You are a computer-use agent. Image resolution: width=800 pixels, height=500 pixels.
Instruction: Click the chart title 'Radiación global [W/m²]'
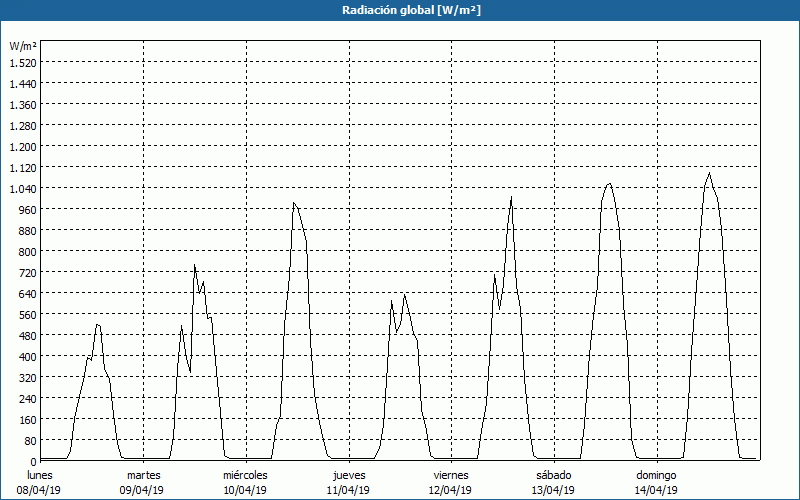[x=411, y=10]
